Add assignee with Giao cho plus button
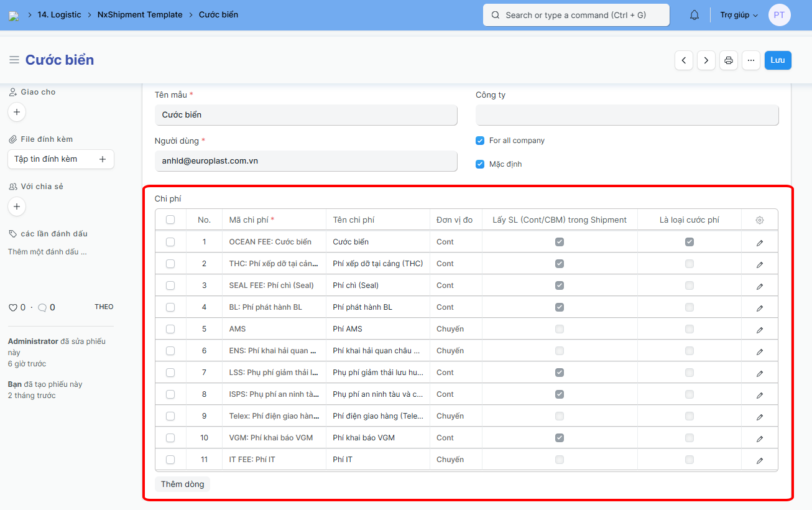 click(x=17, y=112)
